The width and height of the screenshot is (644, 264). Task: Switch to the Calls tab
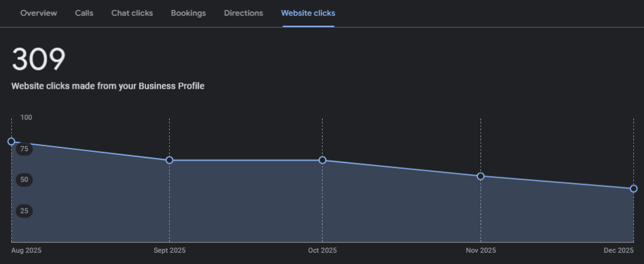click(84, 13)
